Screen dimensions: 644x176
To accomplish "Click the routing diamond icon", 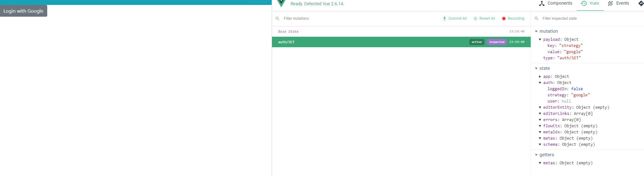I will click(641, 3).
